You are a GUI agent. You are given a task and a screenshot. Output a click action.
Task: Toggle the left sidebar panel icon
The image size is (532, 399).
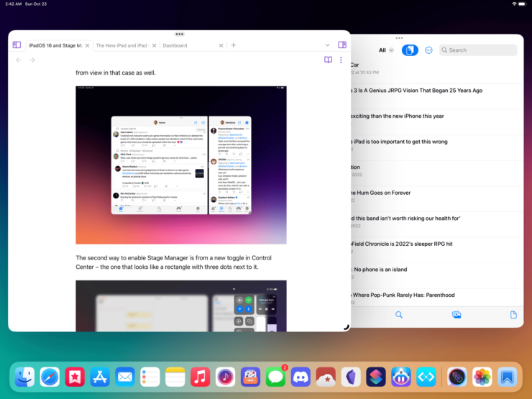click(17, 45)
